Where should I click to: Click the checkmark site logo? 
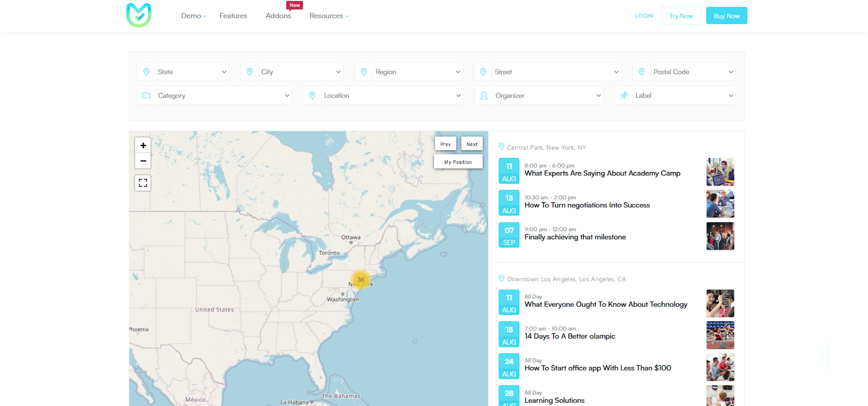(x=139, y=15)
